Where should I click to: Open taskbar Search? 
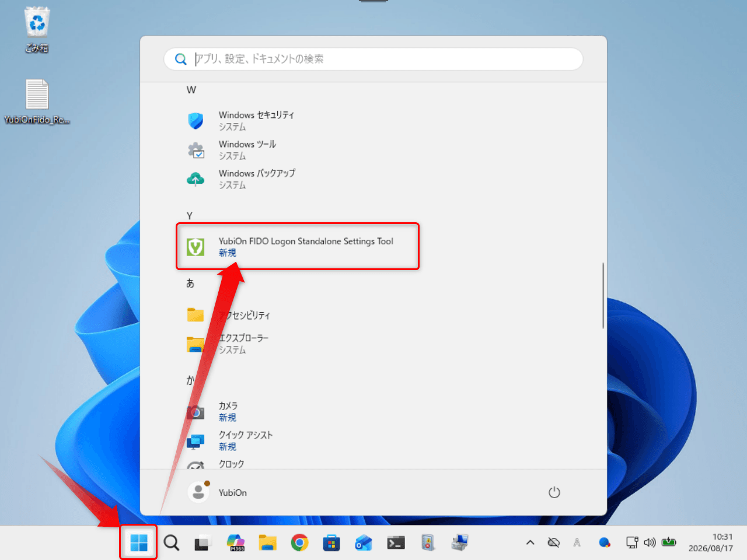coord(171,543)
